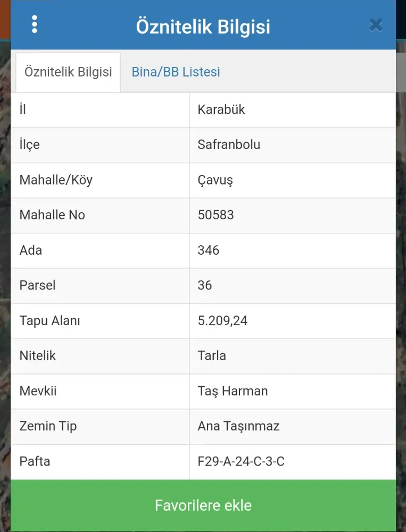
Task: Select the Öznitelik Bilgisi tab
Action: (x=68, y=72)
